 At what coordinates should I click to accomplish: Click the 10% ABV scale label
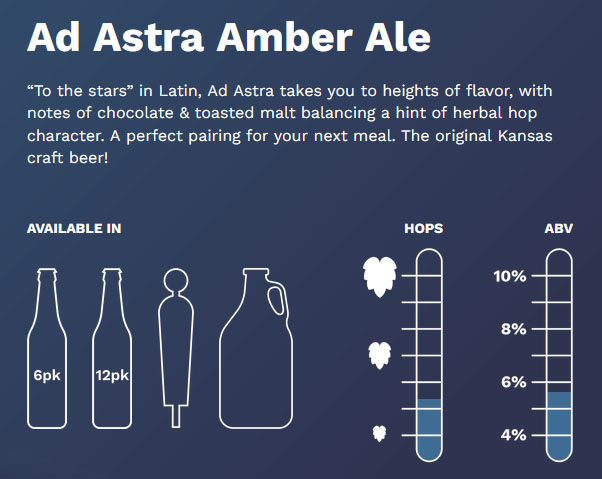point(510,276)
